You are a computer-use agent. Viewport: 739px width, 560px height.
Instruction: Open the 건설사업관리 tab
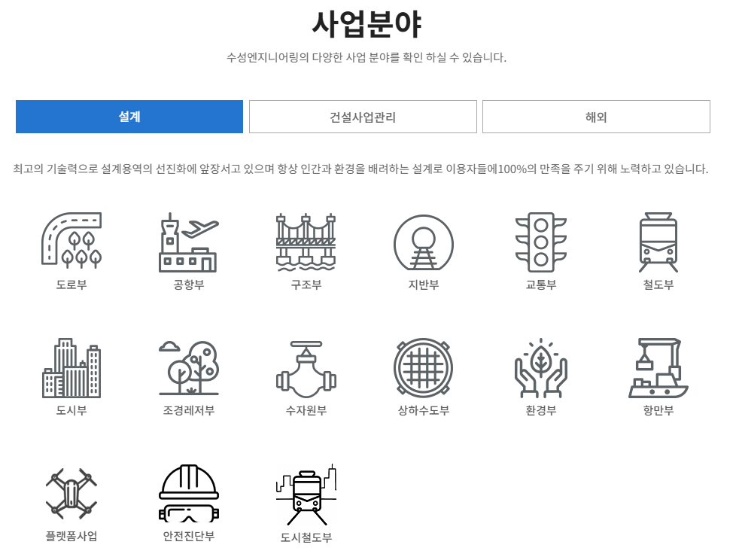click(x=363, y=117)
